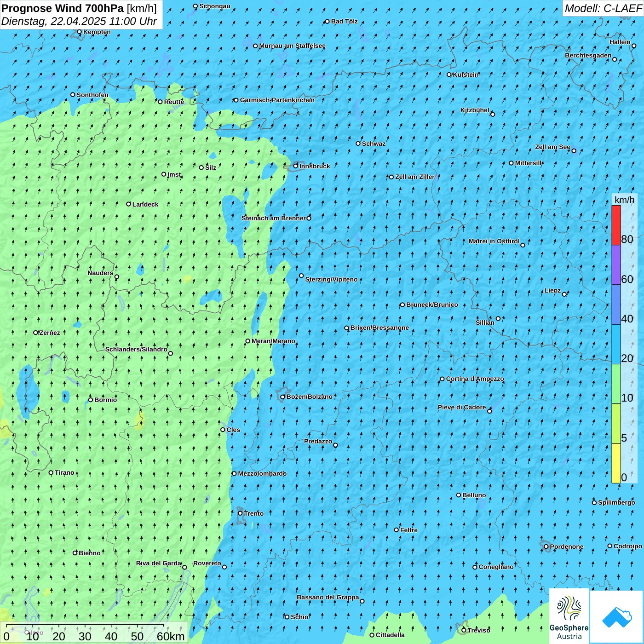Click the Zernez label

click(x=50, y=333)
